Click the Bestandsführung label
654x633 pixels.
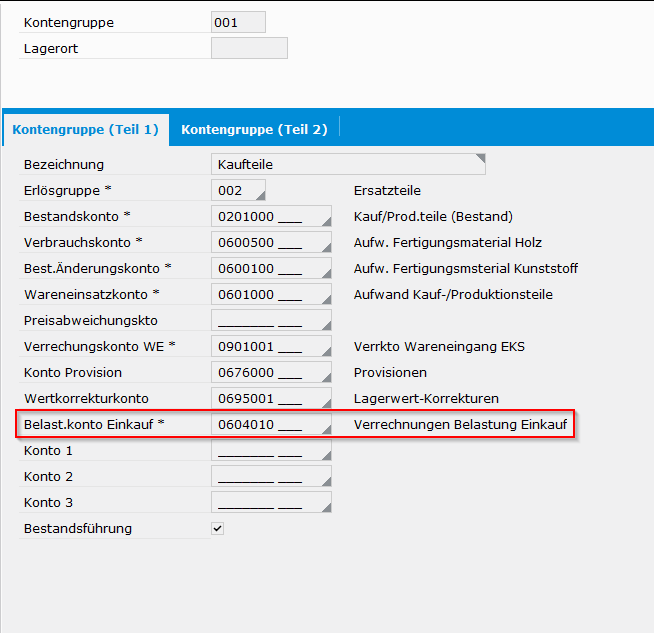[x=78, y=528]
